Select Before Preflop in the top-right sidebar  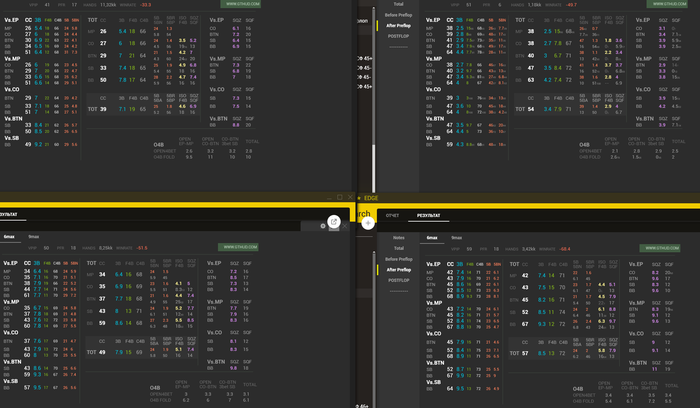click(x=399, y=15)
